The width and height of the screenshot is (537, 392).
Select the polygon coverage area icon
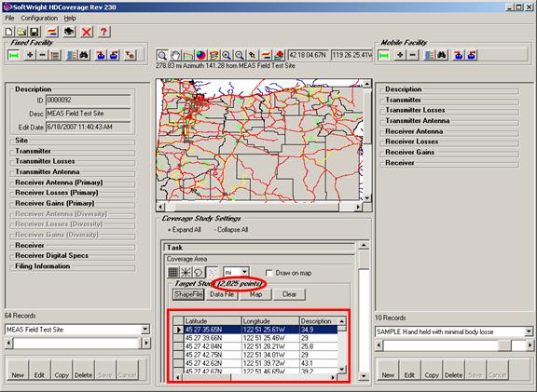[x=199, y=273]
